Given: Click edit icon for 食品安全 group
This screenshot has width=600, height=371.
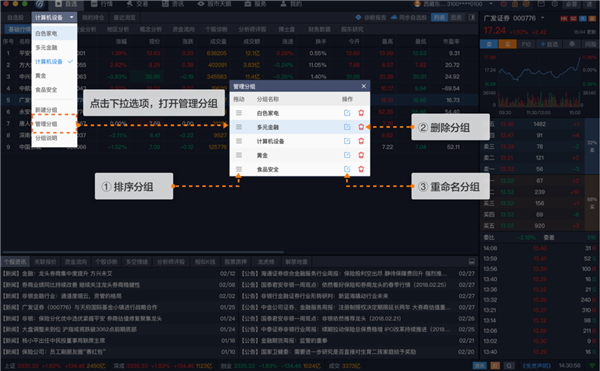Looking at the screenshot, I should click(347, 169).
